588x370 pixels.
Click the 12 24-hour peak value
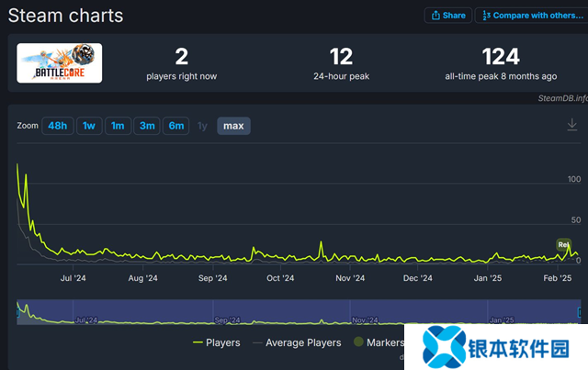[341, 57]
